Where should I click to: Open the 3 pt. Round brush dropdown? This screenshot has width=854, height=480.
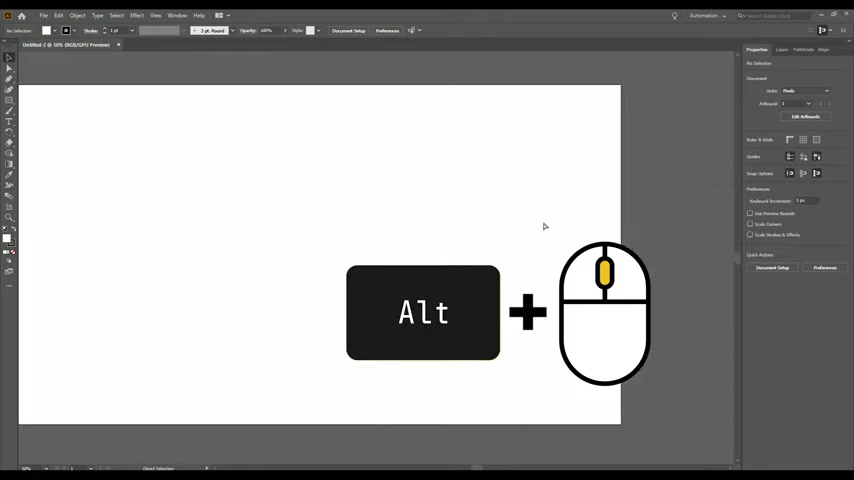[233, 31]
